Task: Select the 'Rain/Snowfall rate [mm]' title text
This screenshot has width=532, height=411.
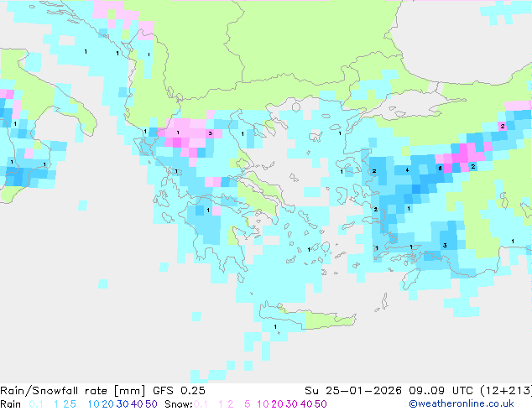Action: tap(73, 391)
